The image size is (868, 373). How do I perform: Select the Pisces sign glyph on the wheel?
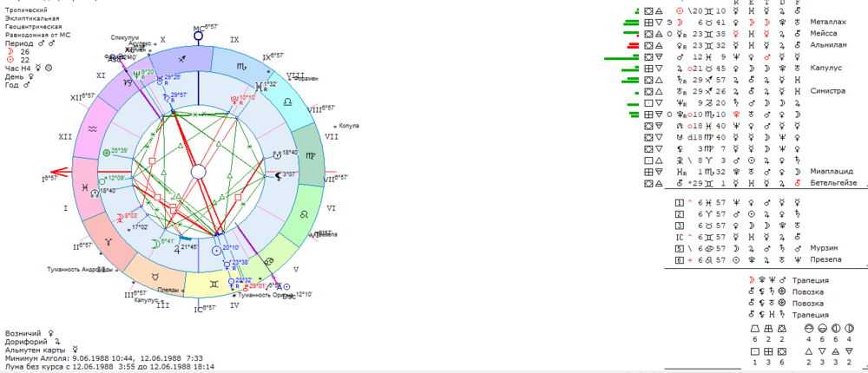tap(86, 188)
